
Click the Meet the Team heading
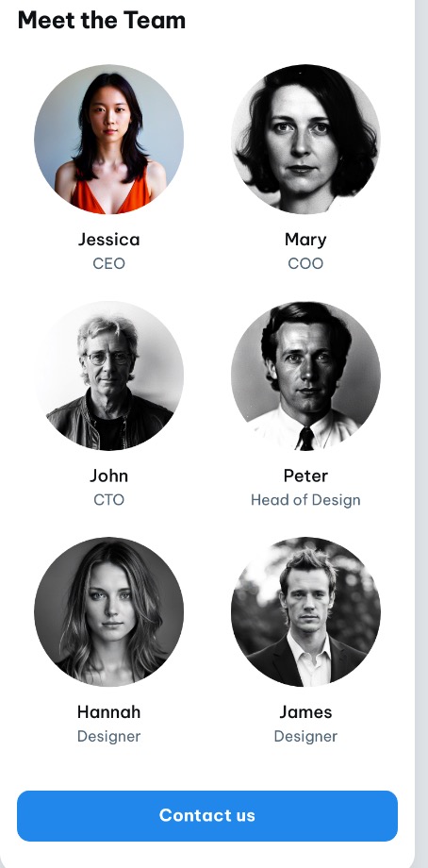(x=102, y=21)
